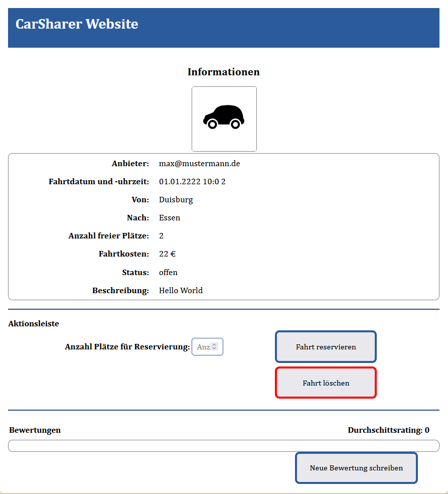Click the Durchschnittsrating: 0 text
The height and width of the screenshot is (494, 448).
[388, 430]
